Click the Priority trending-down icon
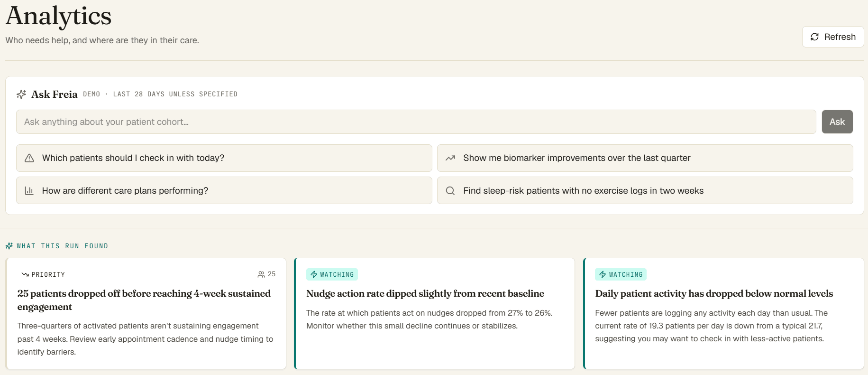The image size is (868, 375). coord(25,274)
